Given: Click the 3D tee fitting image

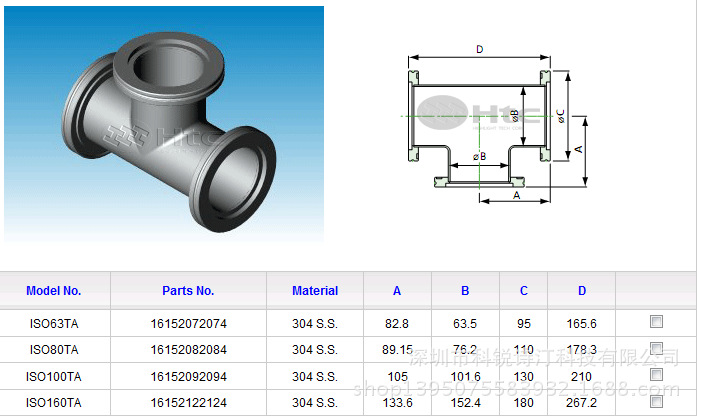Looking at the screenshot, I should coord(165,123).
